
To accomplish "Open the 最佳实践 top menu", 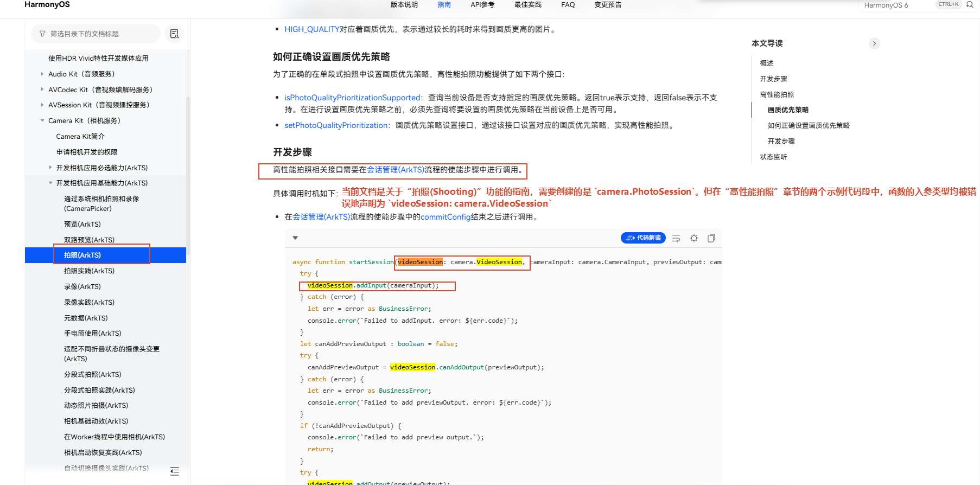I will click(x=528, y=5).
